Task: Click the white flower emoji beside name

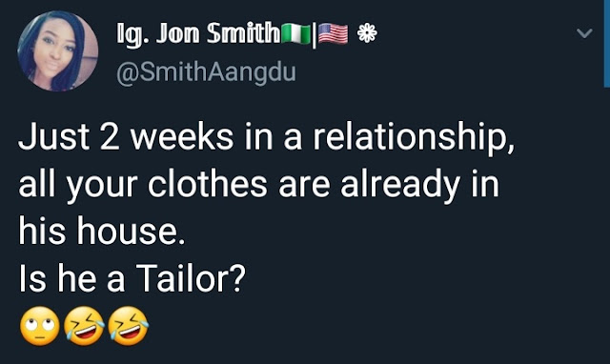Action: tap(367, 33)
